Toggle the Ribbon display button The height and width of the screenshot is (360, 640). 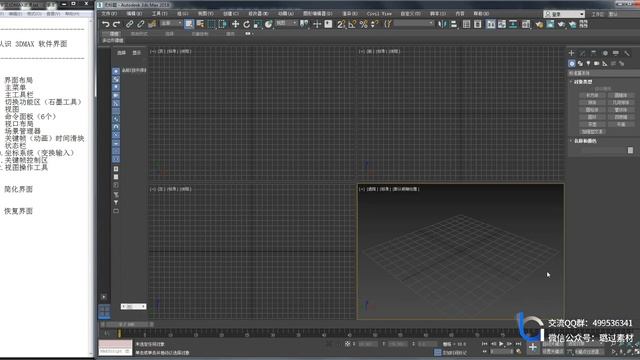coord(491,24)
